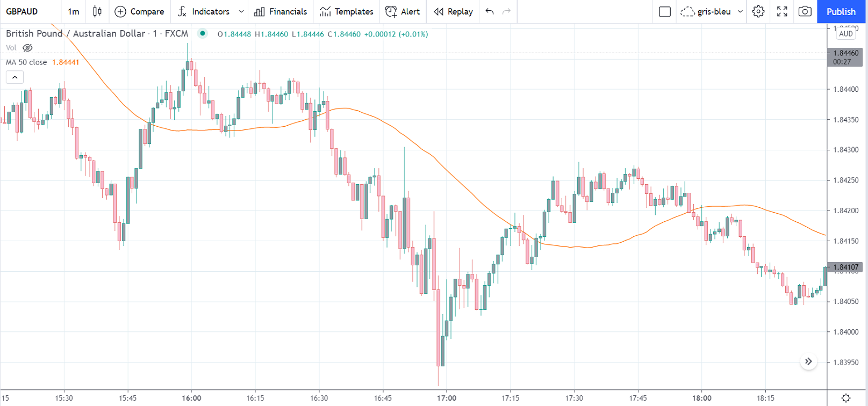Toggle Vol indicator visibility eye
Image resolution: width=868 pixels, height=406 pixels.
tap(27, 48)
